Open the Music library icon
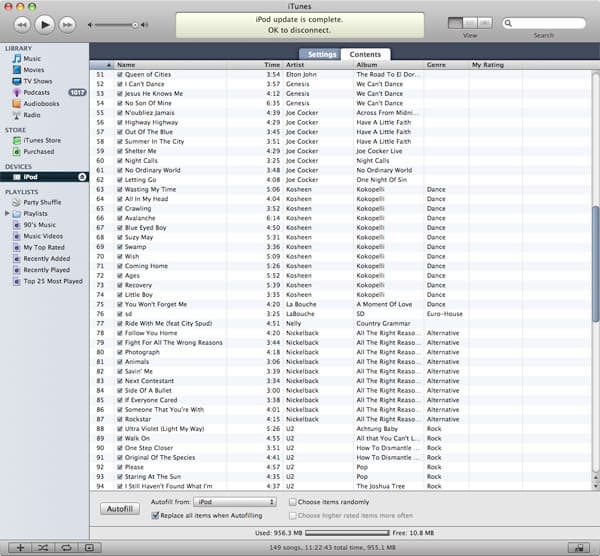The height and width of the screenshot is (556, 600). [17, 59]
